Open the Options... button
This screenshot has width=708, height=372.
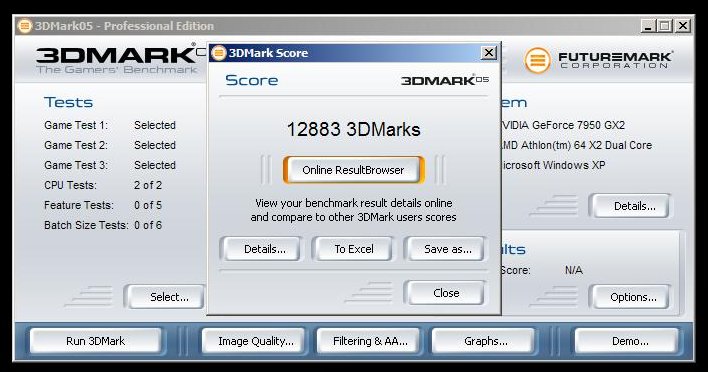[x=632, y=297]
